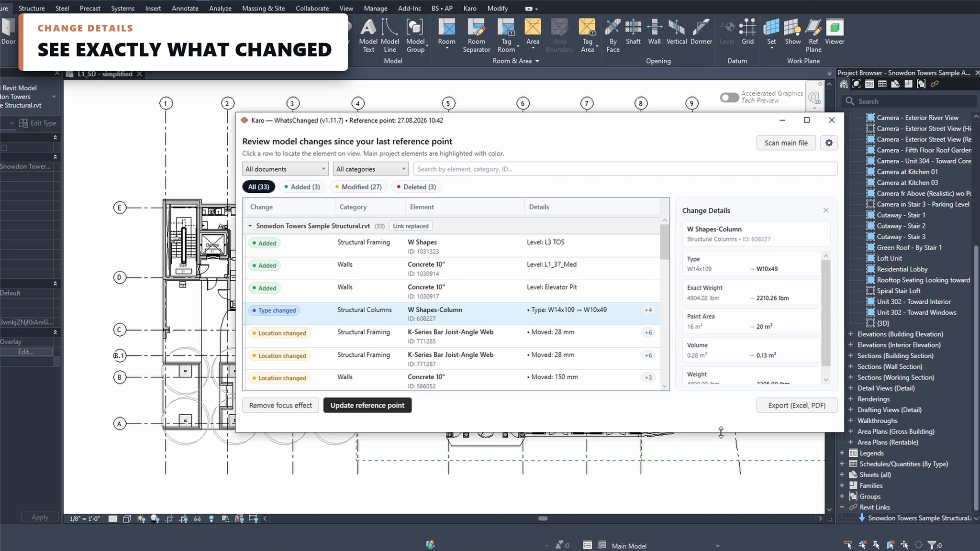
Task: Select the Ref Plane tool
Action: (x=813, y=35)
